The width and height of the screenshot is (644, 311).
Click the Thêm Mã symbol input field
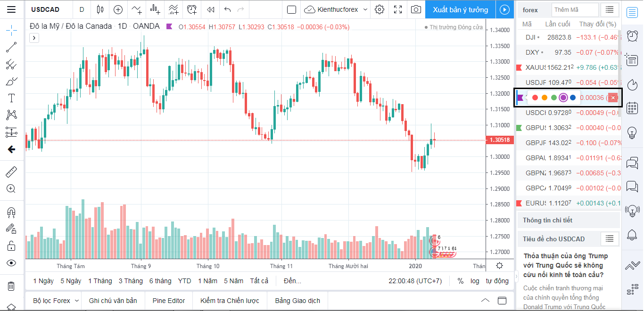[575, 10]
